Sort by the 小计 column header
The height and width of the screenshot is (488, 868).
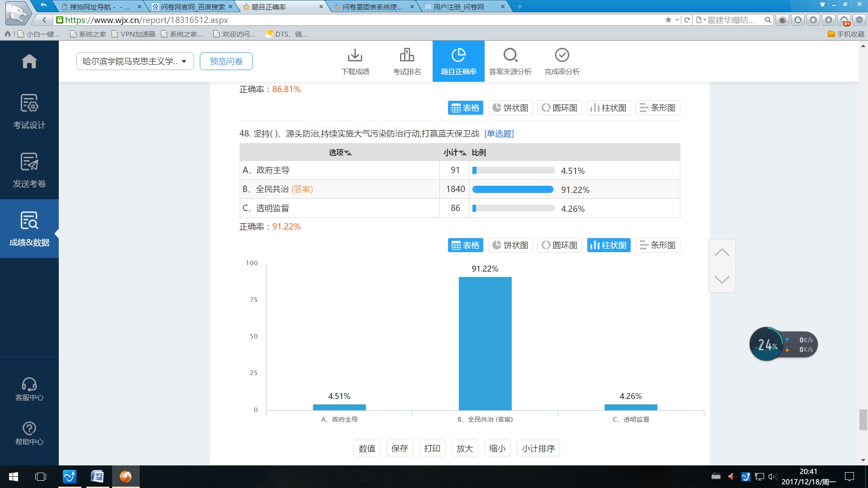[454, 153]
